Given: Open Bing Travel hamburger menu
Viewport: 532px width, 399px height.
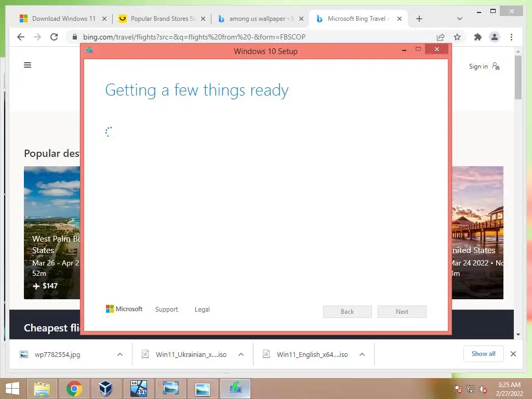Looking at the screenshot, I should pos(28,65).
